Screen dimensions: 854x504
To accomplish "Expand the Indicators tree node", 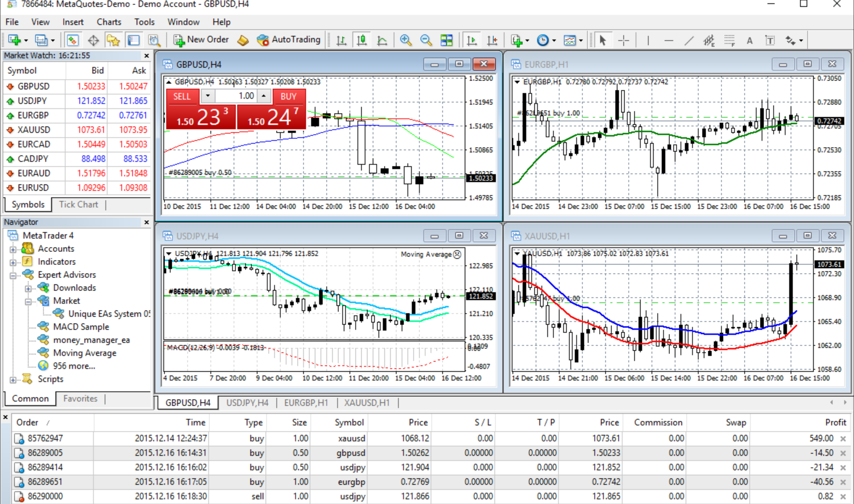I will pyautogui.click(x=13, y=262).
